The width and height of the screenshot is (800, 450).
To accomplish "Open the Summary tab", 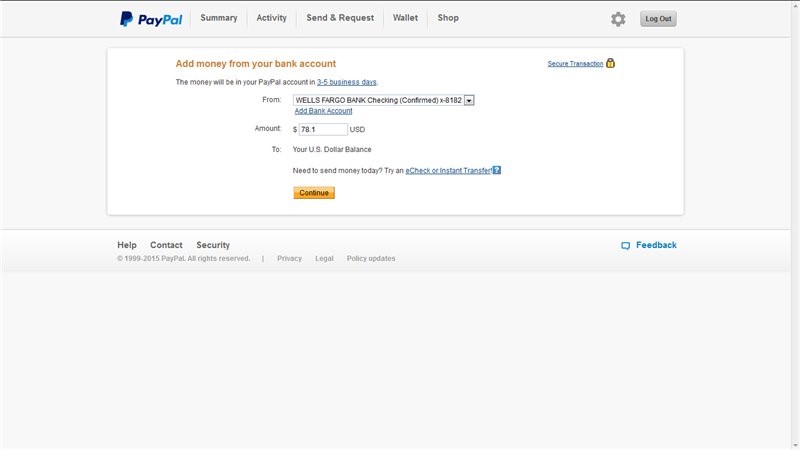I will (x=219, y=18).
